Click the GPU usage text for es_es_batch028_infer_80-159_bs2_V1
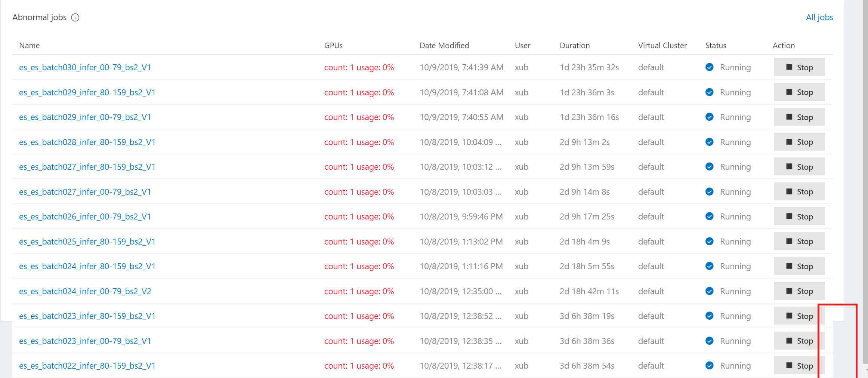This screenshot has height=378, width=868. [359, 142]
